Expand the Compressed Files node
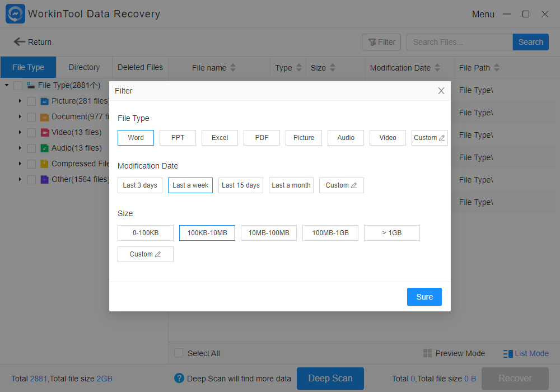 pyautogui.click(x=20, y=164)
